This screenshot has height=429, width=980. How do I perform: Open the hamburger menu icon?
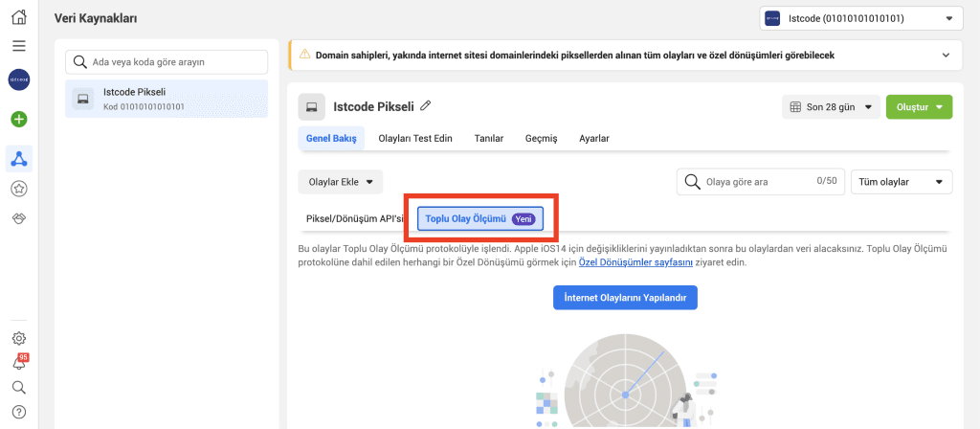coord(19,46)
